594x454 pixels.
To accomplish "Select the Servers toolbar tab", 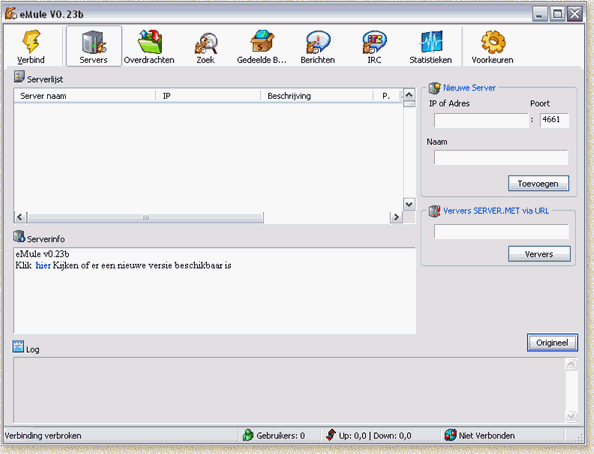I will 94,46.
